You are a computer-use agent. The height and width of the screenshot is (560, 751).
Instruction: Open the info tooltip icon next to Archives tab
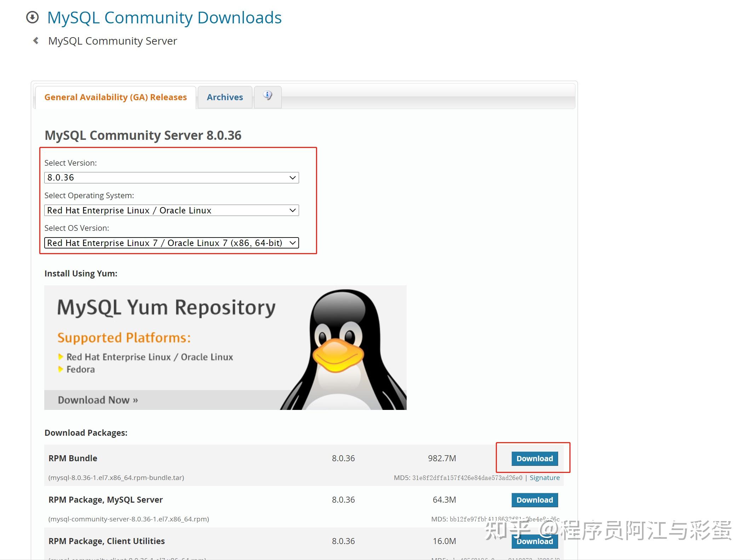[268, 95]
